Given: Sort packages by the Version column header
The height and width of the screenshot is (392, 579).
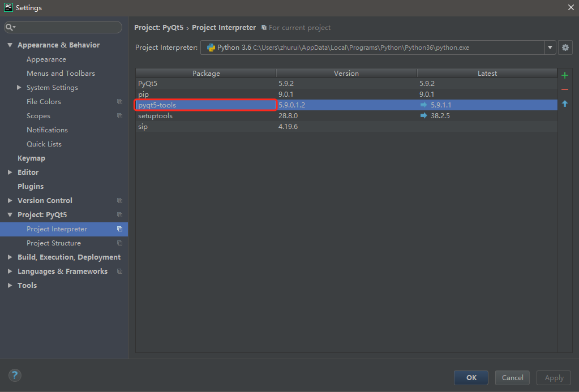Looking at the screenshot, I should [x=346, y=73].
